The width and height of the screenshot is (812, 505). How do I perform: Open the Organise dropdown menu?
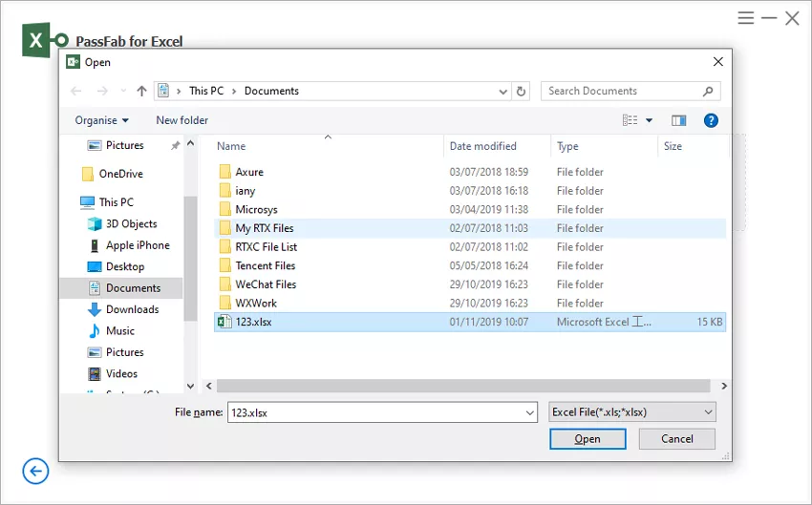tap(101, 120)
